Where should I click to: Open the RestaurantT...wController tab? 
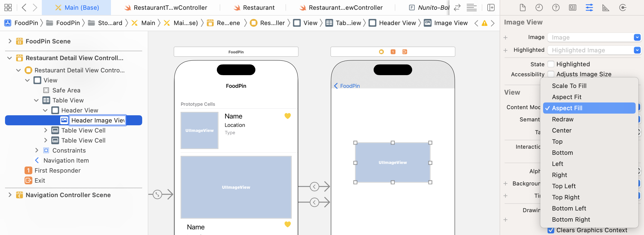[166, 8]
